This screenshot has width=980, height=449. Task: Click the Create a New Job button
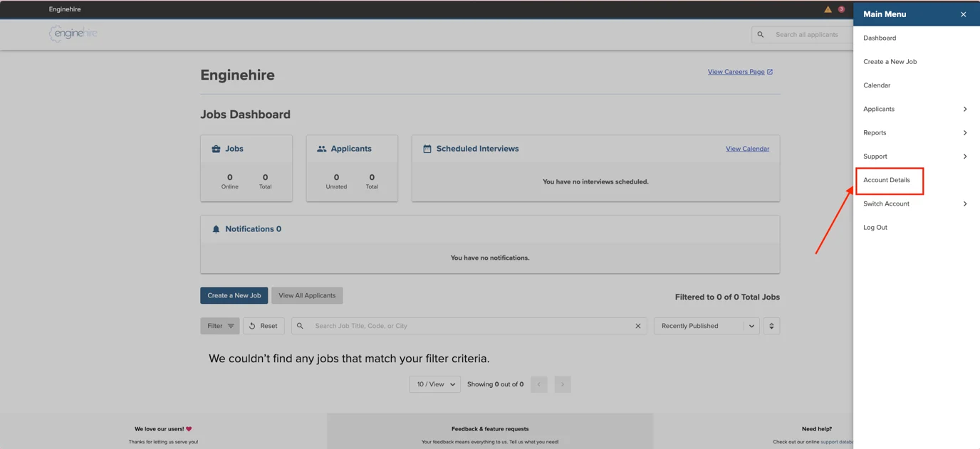[x=234, y=295]
